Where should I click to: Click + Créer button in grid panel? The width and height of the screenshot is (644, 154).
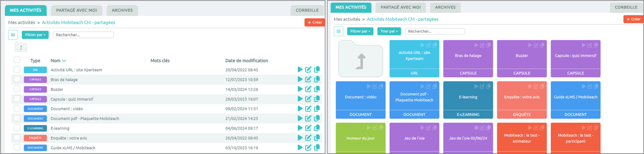pos(634,19)
